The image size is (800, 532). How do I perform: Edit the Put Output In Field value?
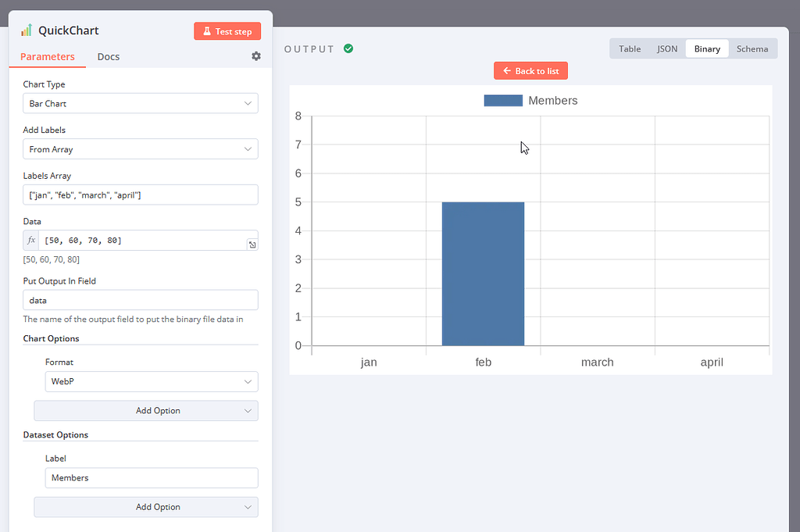point(140,299)
